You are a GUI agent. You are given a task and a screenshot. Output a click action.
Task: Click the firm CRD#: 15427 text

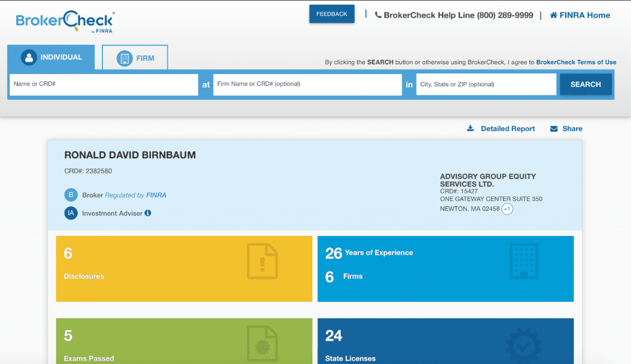click(x=458, y=192)
